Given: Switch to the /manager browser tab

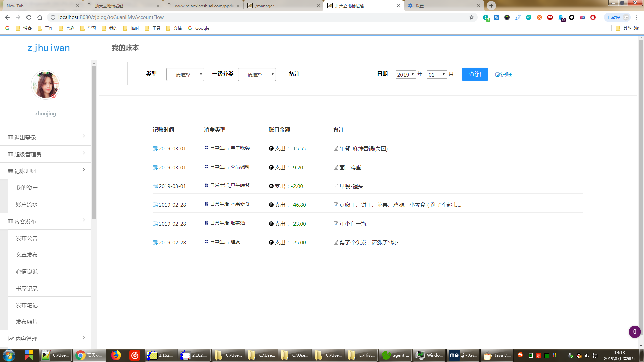Looking at the screenshot, I should click(283, 6).
